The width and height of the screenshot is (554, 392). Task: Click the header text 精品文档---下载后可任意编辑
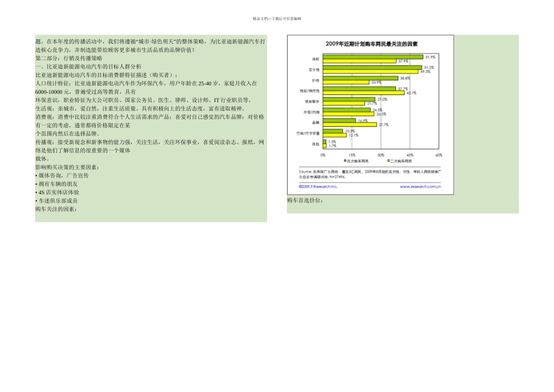click(x=277, y=19)
